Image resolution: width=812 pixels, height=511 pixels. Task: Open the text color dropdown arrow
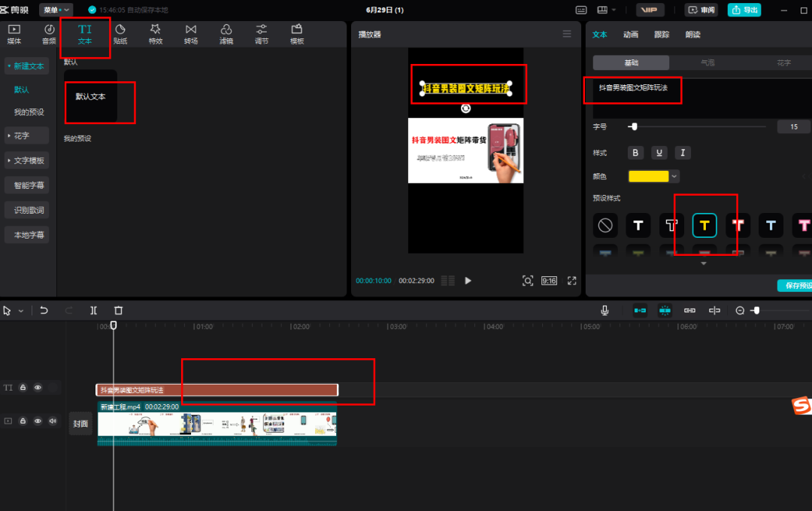(674, 176)
